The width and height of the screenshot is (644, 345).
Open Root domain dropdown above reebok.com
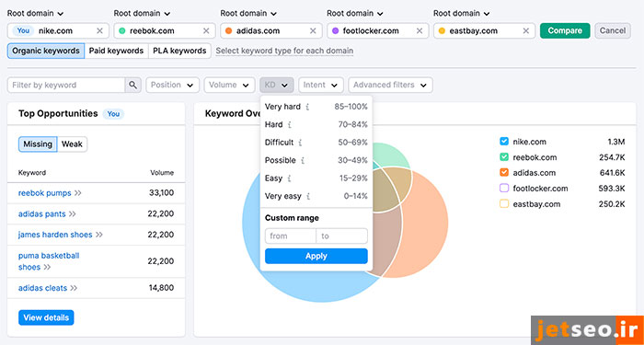coord(142,14)
